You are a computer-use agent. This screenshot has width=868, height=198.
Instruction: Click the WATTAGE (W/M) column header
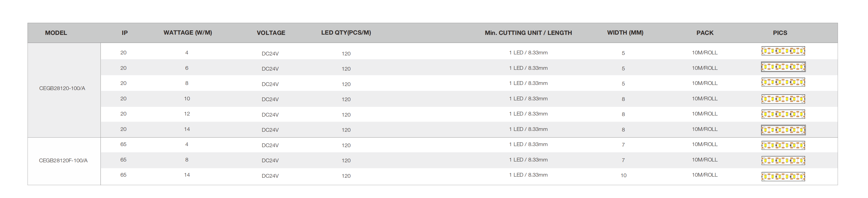click(188, 33)
